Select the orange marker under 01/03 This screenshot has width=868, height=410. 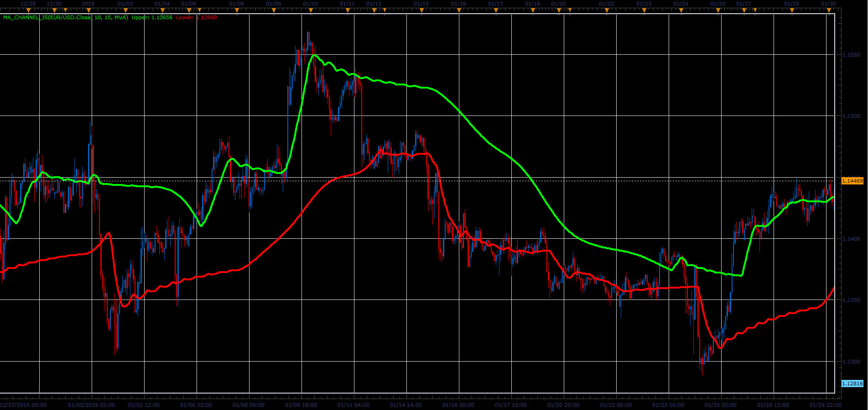(125, 10)
